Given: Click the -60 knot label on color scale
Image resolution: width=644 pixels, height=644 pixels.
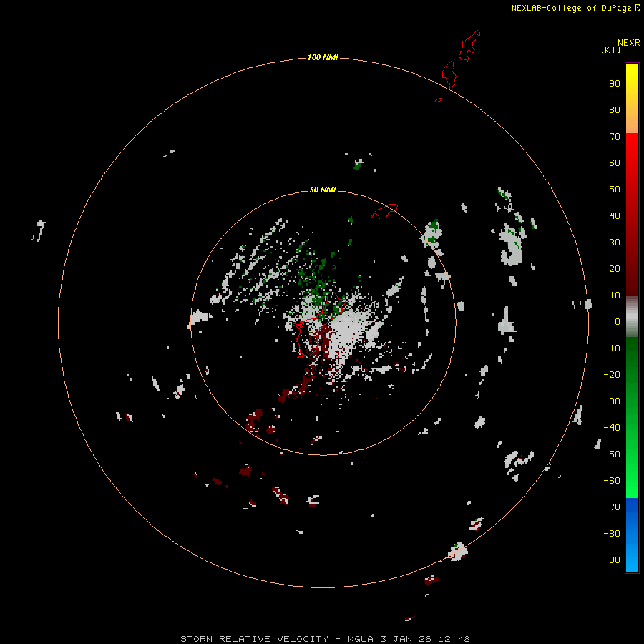Looking at the screenshot, I should [612, 481].
